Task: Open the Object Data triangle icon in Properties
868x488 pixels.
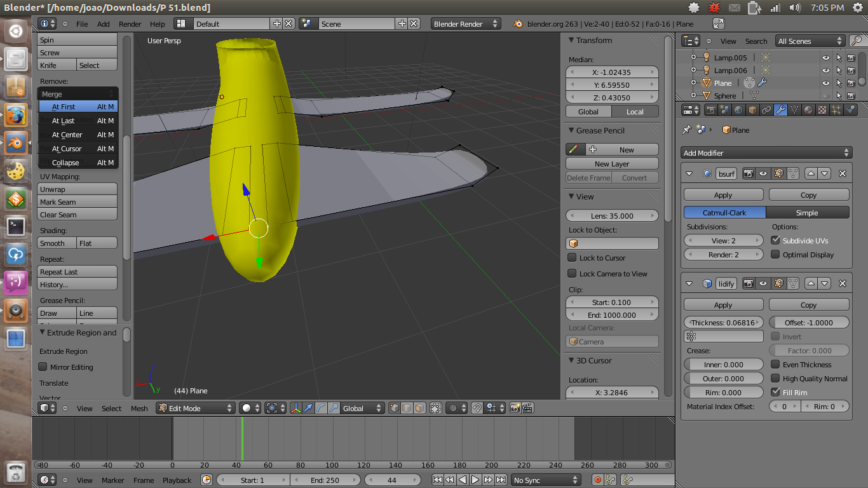Action: point(794,109)
